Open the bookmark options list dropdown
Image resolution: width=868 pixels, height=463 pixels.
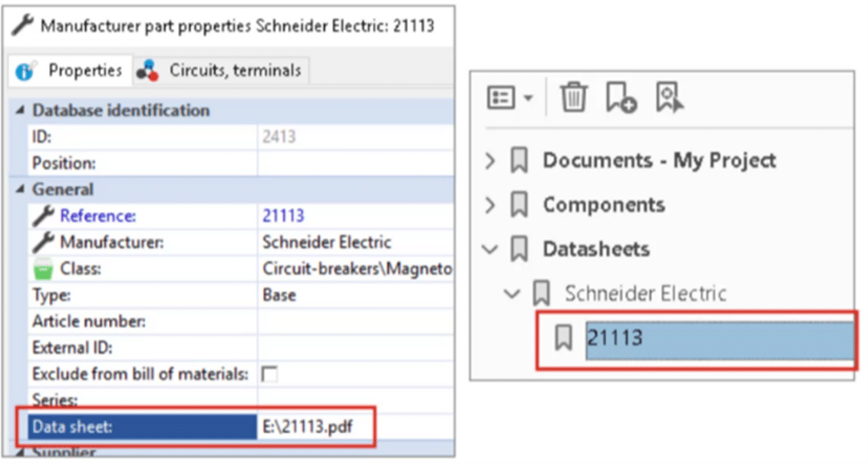coord(510,98)
